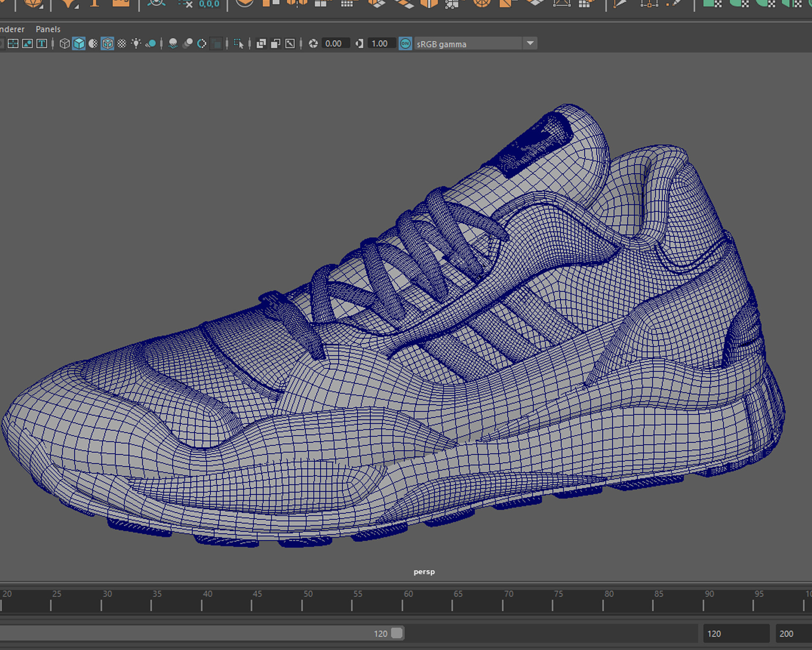Click the persp camera label
The height and width of the screenshot is (650, 812).
click(423, 571)
